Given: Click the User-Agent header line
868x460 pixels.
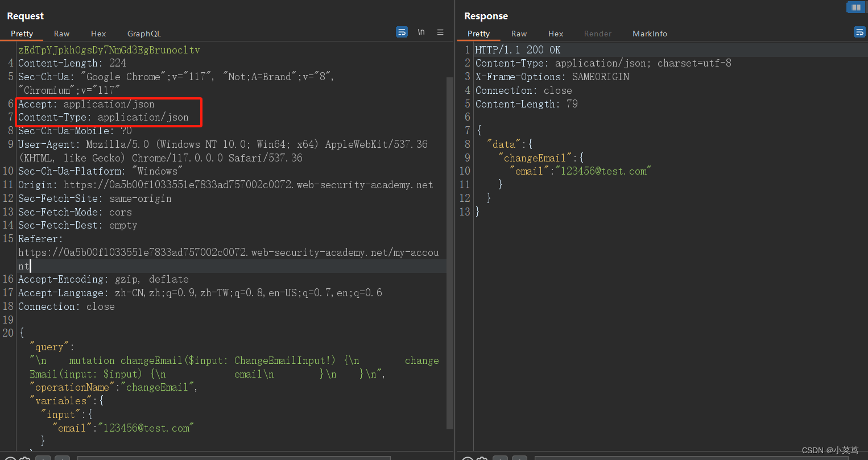Looking at the screenshot, I should pyautogui.click(x=223, y=144).
